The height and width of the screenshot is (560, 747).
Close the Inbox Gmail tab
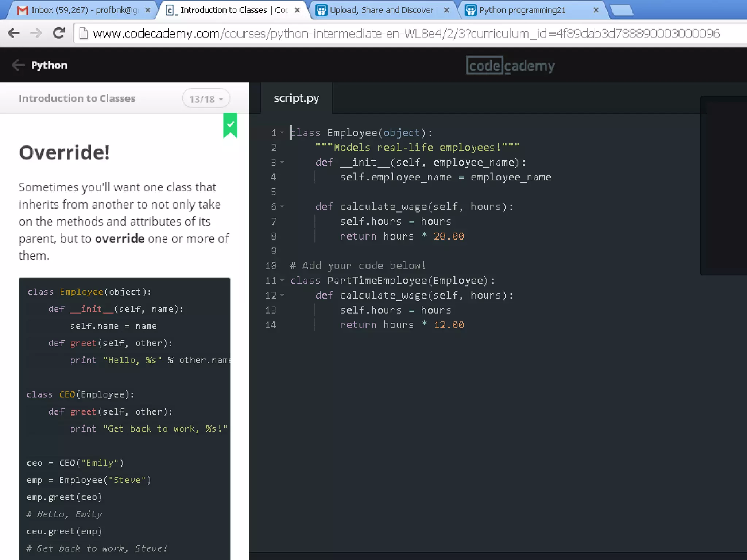coord(147,10)
